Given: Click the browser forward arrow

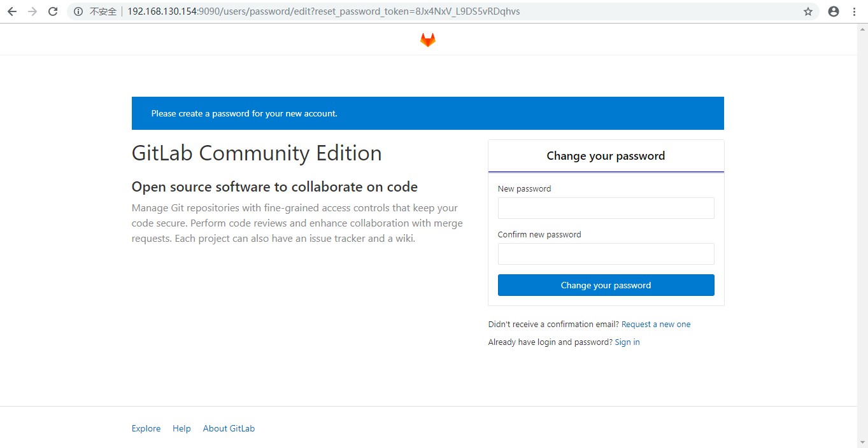Looking at the screenshot, I should point(32,11).
